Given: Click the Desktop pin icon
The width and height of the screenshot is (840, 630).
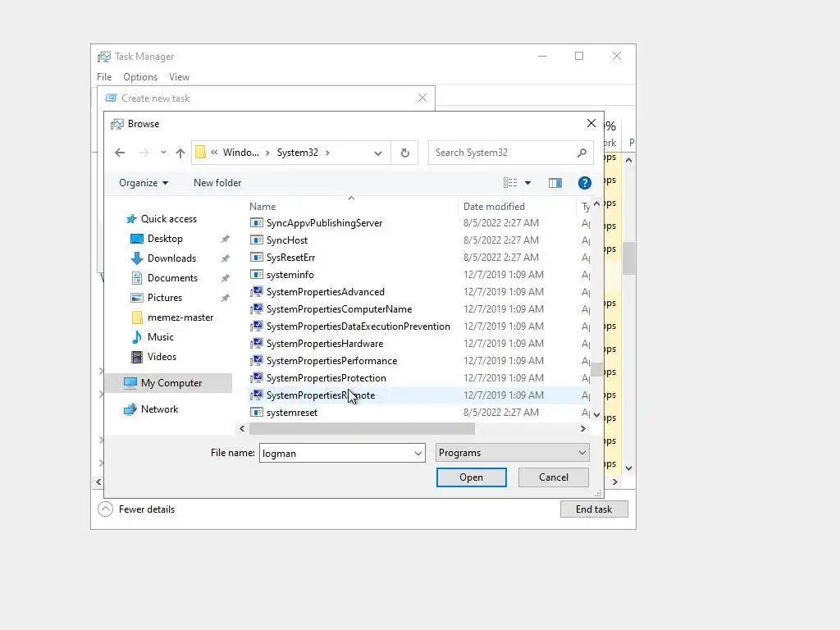Looking at the screenshot, I should pos(226,239).
